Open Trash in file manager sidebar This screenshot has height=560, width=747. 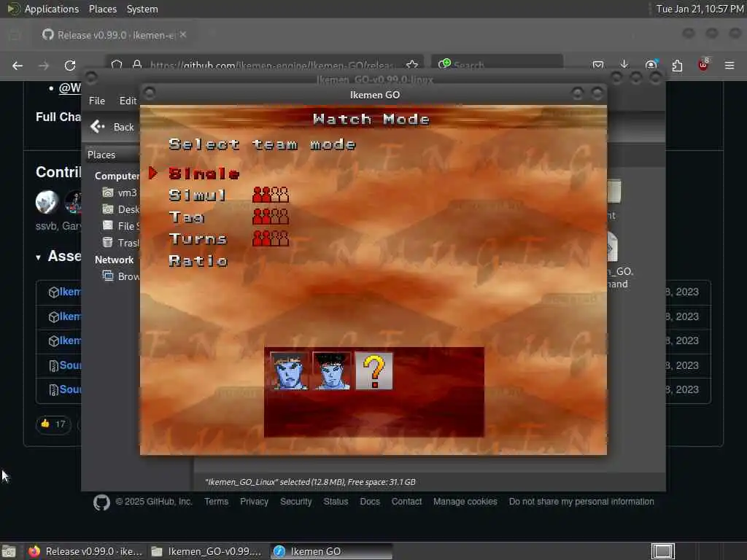(x=121, y=243)
